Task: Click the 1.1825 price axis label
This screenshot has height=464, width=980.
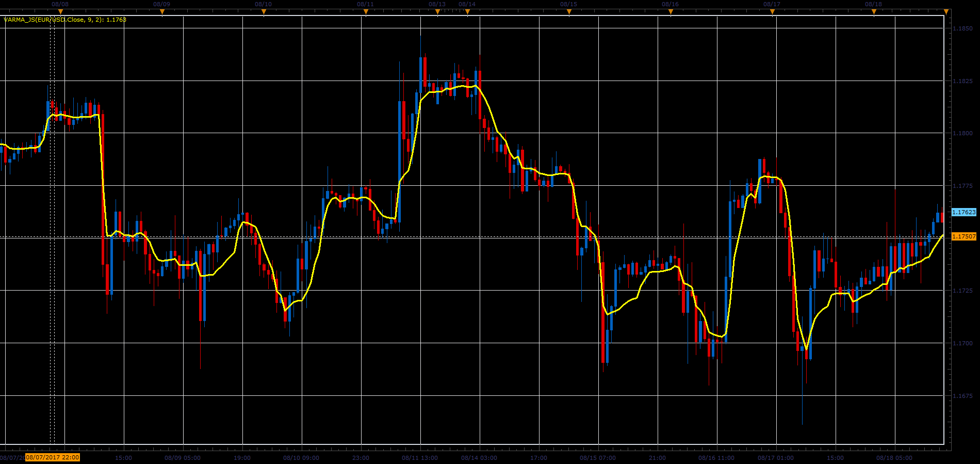Action: tap(962, 81)
